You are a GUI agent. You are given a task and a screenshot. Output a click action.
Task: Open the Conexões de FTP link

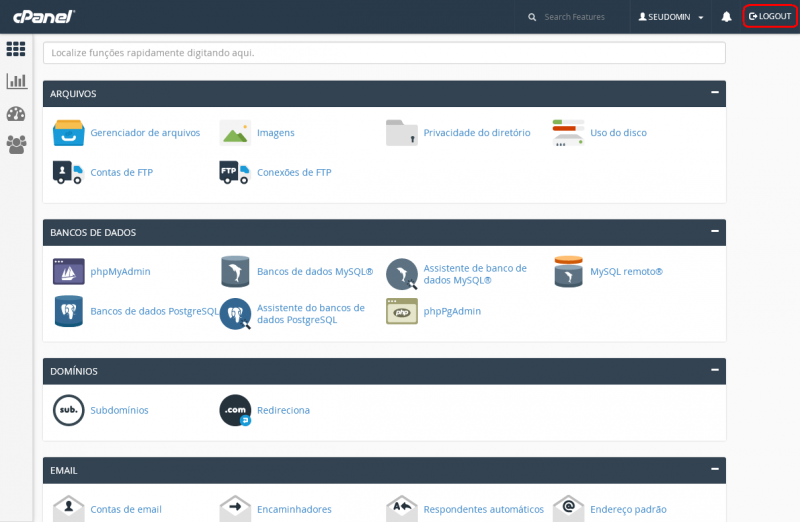pyautogui.click(x=294, y=172)
